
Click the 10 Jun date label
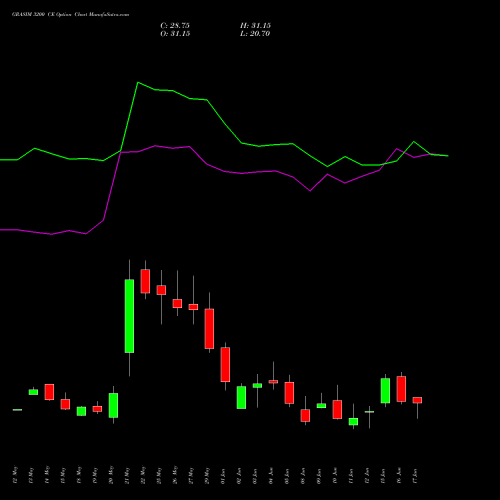(335, 476)
